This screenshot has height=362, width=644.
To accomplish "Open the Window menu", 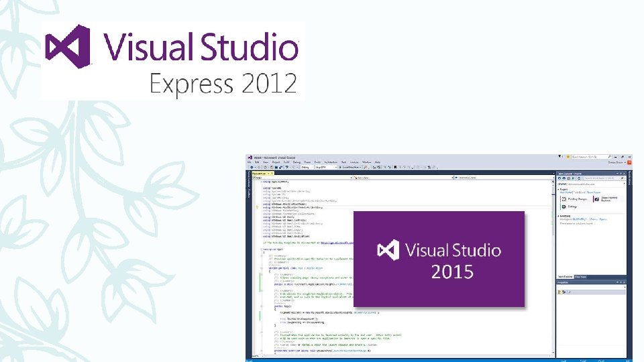I will click(x=367, y=162).
